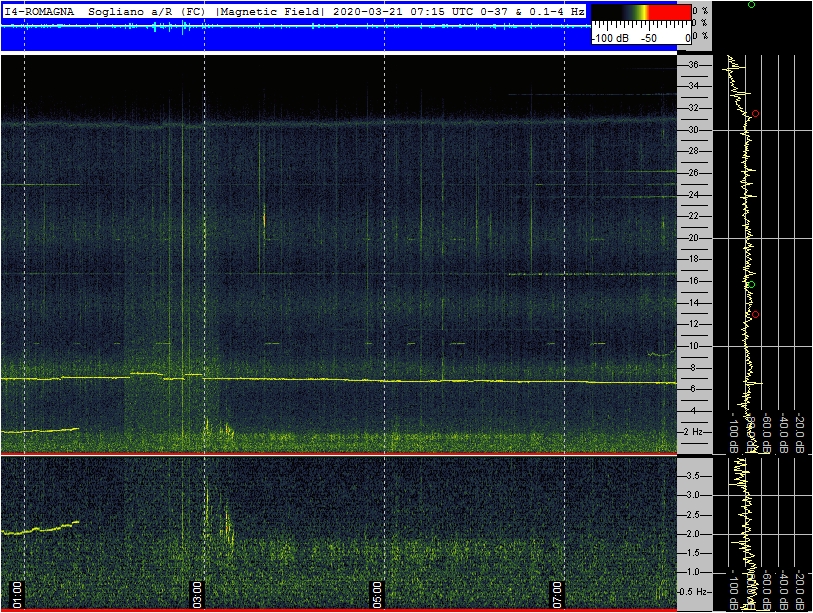Click the 3.0 label on the lower axis
Screen dimensions: 813x613
coord(693,495)
